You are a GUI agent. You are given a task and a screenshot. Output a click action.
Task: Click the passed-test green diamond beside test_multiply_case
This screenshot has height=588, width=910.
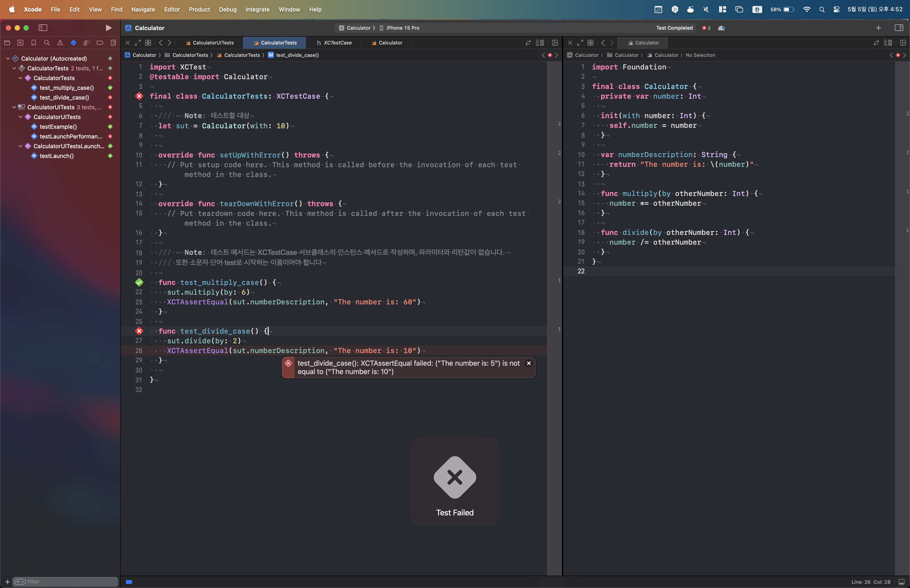click(139, 282)
